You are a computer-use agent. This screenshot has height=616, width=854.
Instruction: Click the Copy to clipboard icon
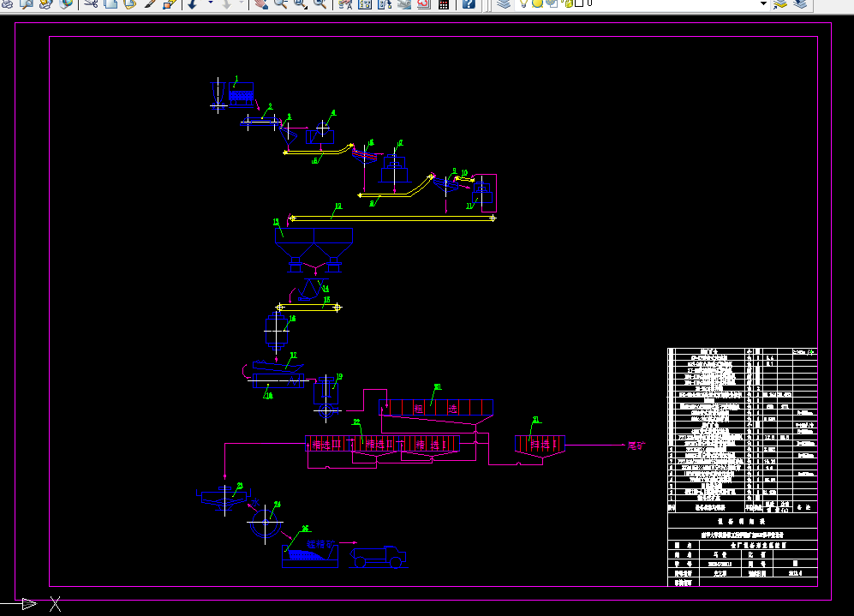110,3
